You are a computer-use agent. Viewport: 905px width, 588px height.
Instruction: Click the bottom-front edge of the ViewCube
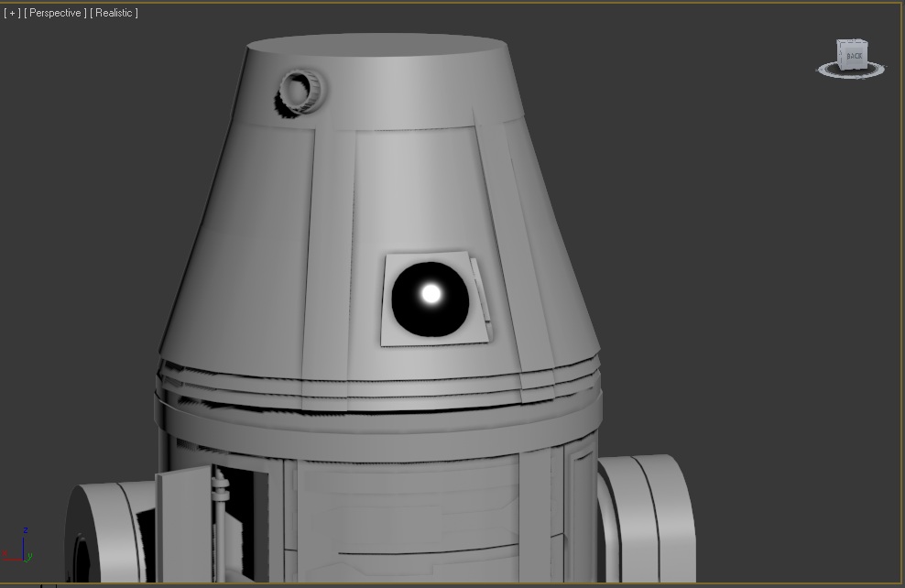tap(854, 69)
